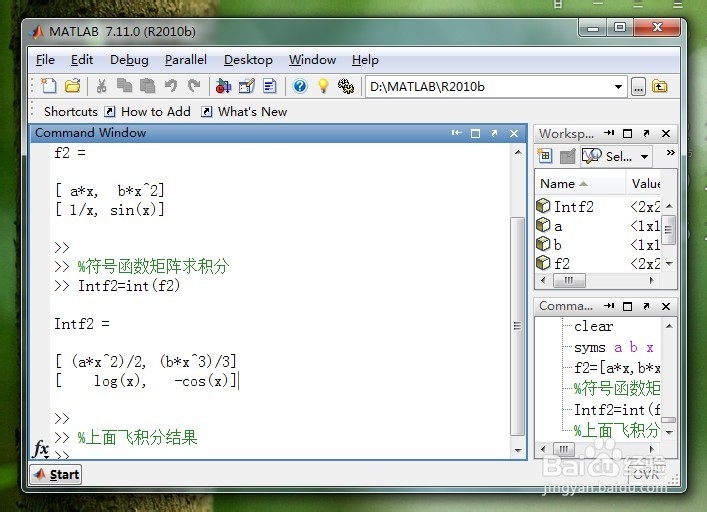Click the MATLAB Start button
707x512 pixels.
click(56, 474)
